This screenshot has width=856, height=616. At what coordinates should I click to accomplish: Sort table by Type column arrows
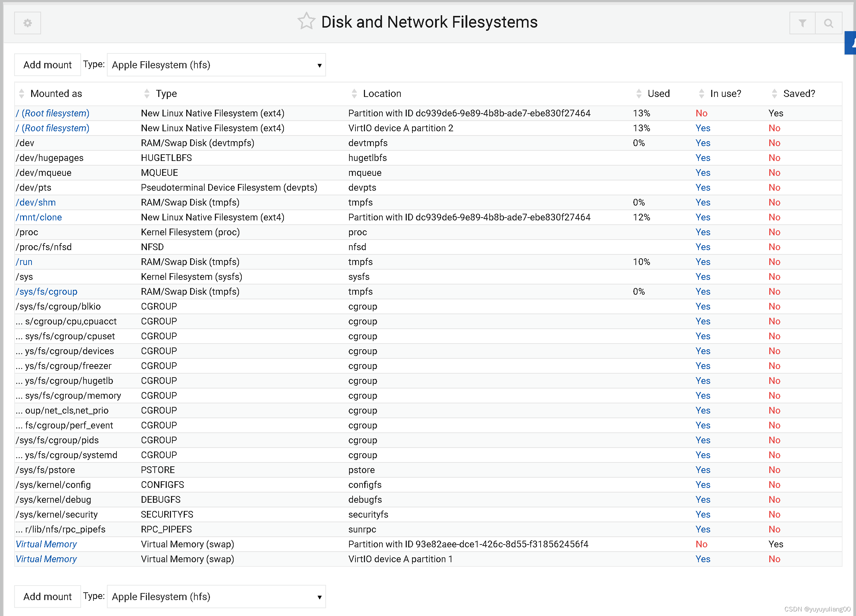[x=147, y=93]
